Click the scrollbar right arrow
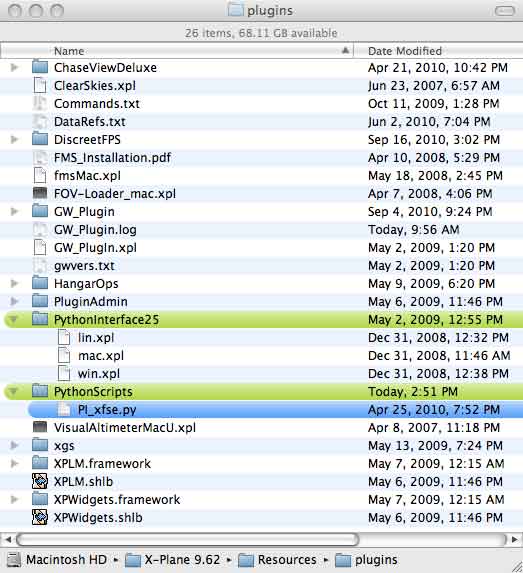 tap(515, 539)
